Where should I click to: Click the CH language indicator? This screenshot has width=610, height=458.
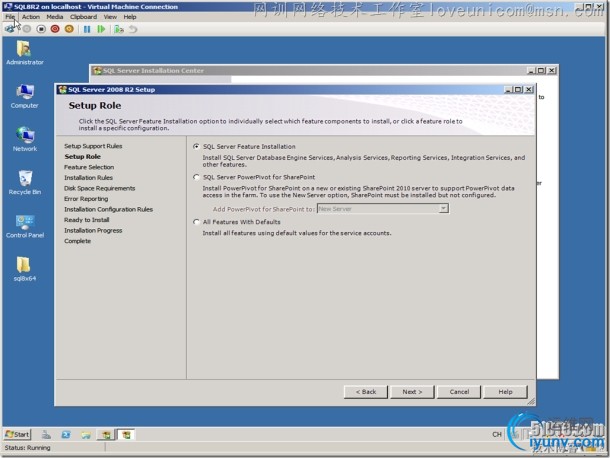497,434
